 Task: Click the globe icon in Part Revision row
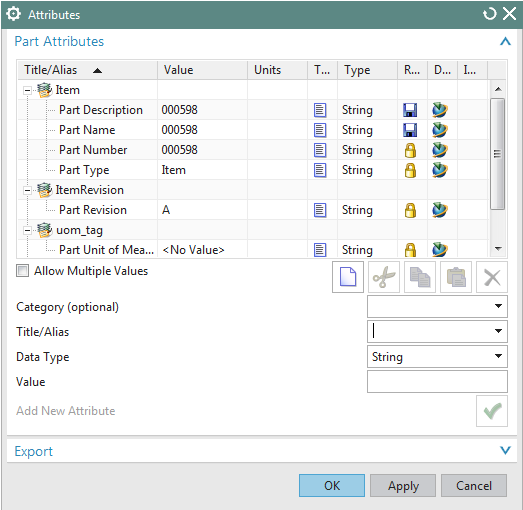coord(440,210)
